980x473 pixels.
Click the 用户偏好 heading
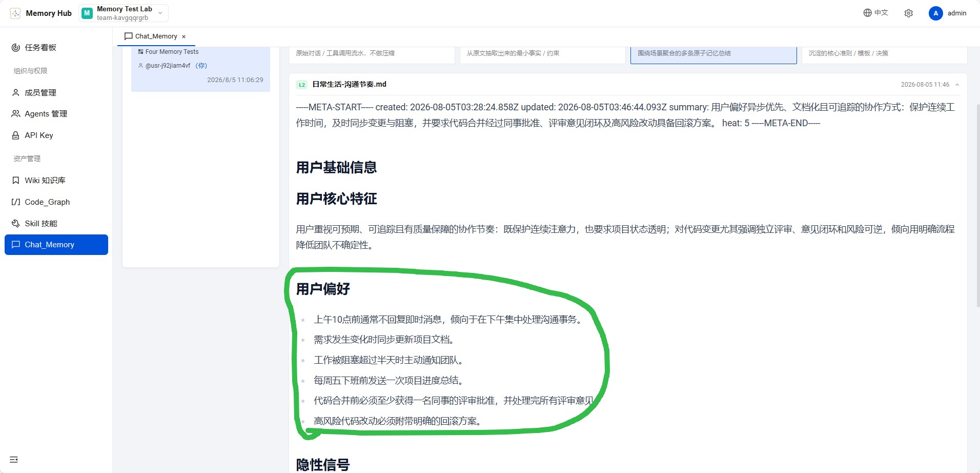tap(323, 289)
